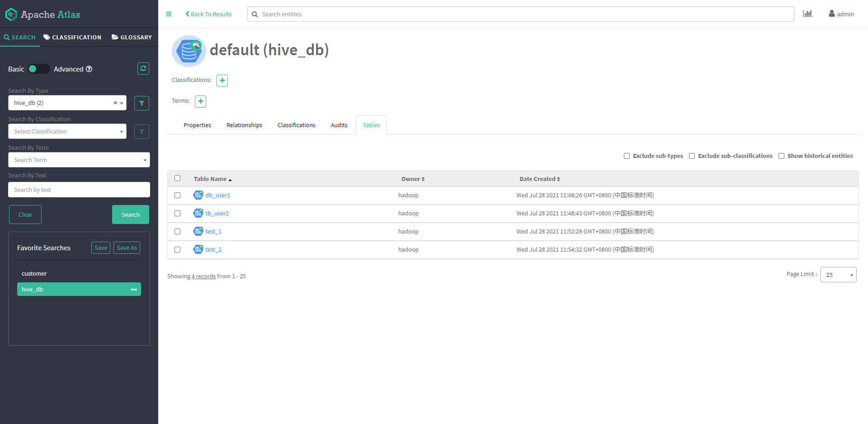The height and width of the screenshot is (424, 868).
Task: Enable Show historical entities checkbox
Action: [x=781, y=156]
